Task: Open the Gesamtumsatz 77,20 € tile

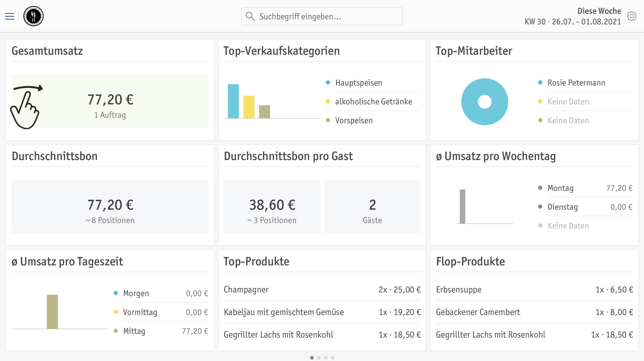Action: point(110,101)
